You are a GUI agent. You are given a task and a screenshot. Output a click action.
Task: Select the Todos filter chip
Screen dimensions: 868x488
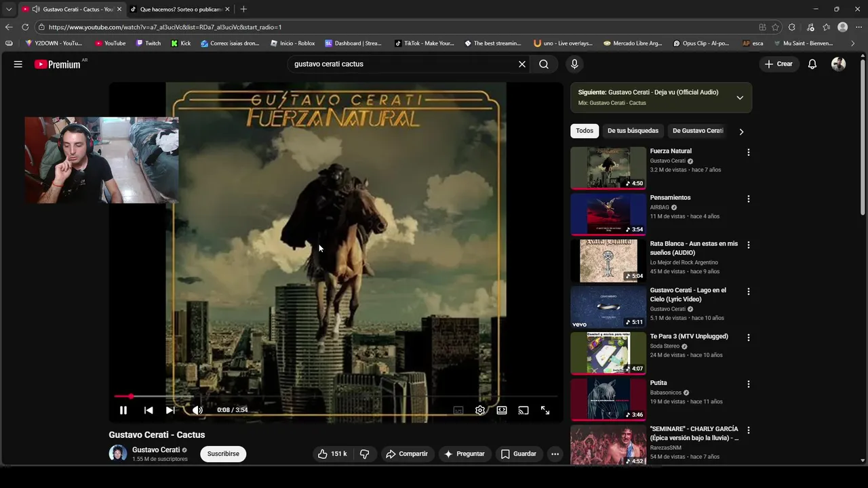point(585,131)
